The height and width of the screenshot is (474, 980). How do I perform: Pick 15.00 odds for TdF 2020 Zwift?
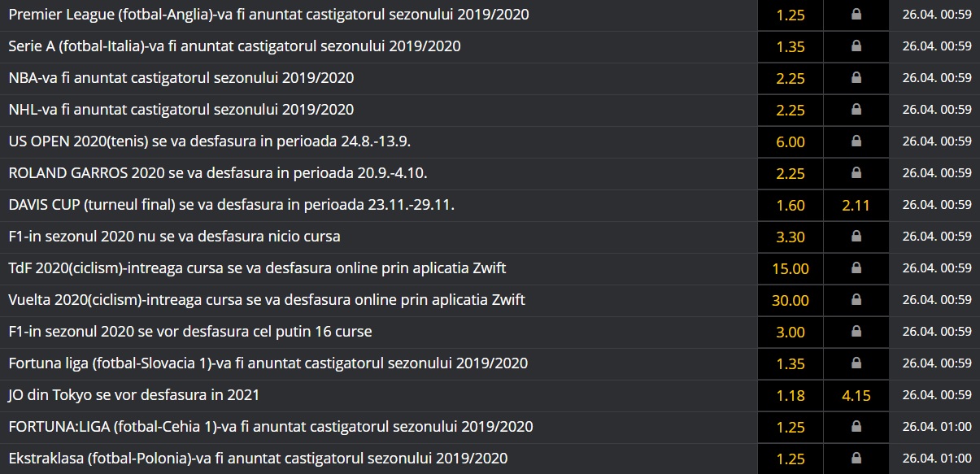coord(791,268)
